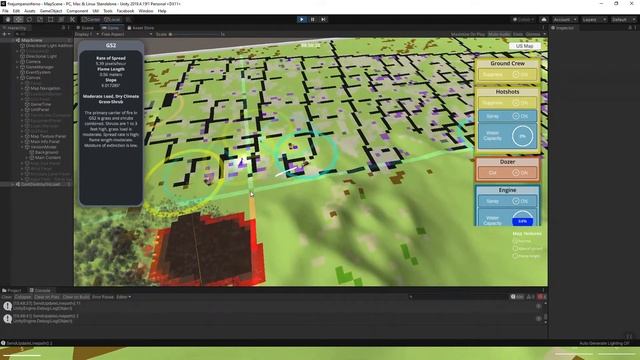Select the Scale tool in Unity toolbar
The height and width of the screenshot is (360, 640).
coord(40,19)
